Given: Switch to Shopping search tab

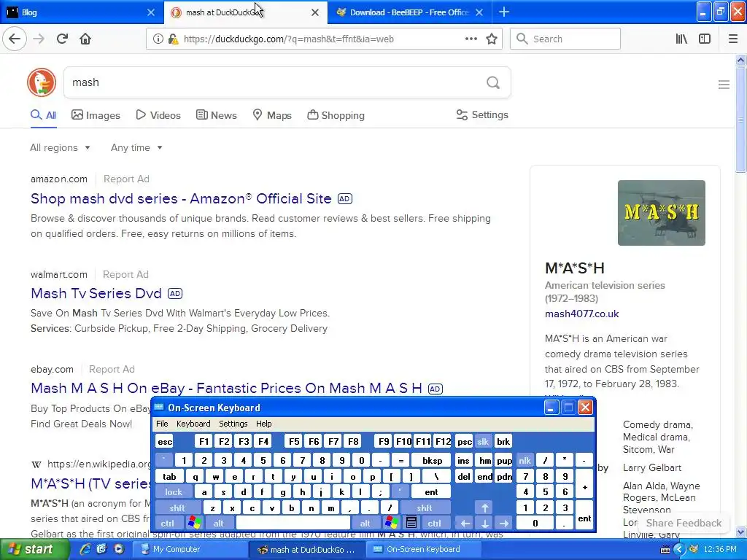Looking at the screenshot, I should tap(336, 115).
